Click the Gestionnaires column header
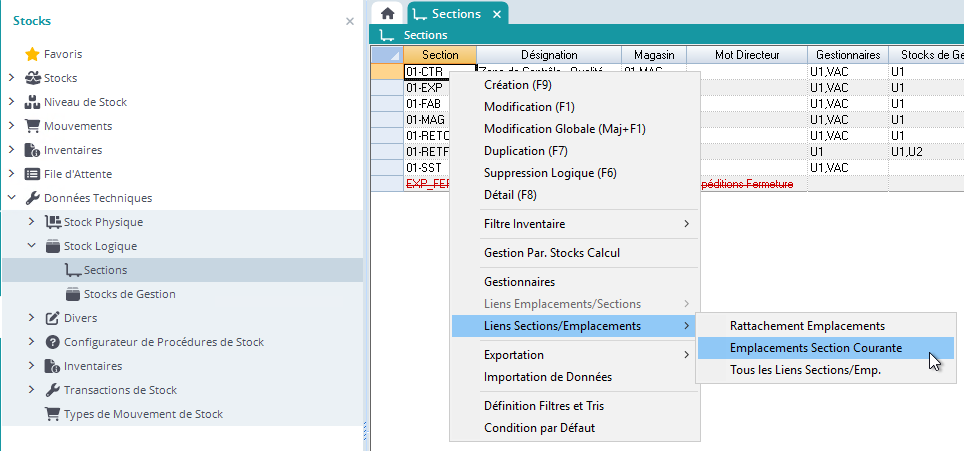This screenshot has height=451, width=964. click(847, 55)
